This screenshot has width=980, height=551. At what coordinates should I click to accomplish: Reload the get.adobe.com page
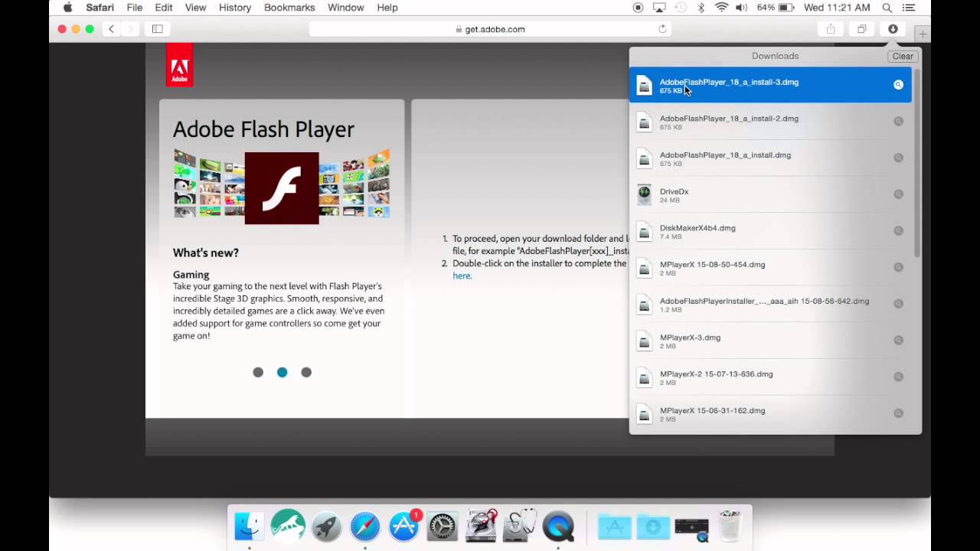coord(662,29)
